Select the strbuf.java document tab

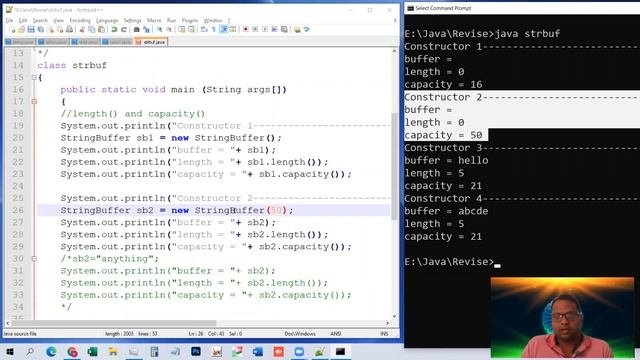pos(151,42)
